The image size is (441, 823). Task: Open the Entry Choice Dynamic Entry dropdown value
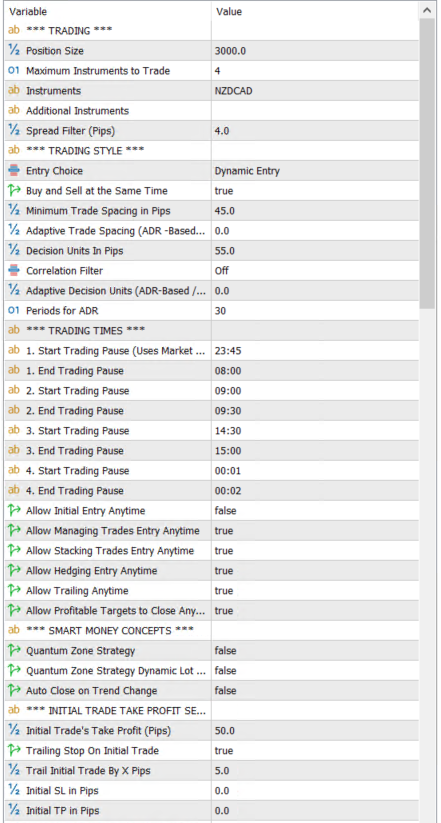click(315, 171)
